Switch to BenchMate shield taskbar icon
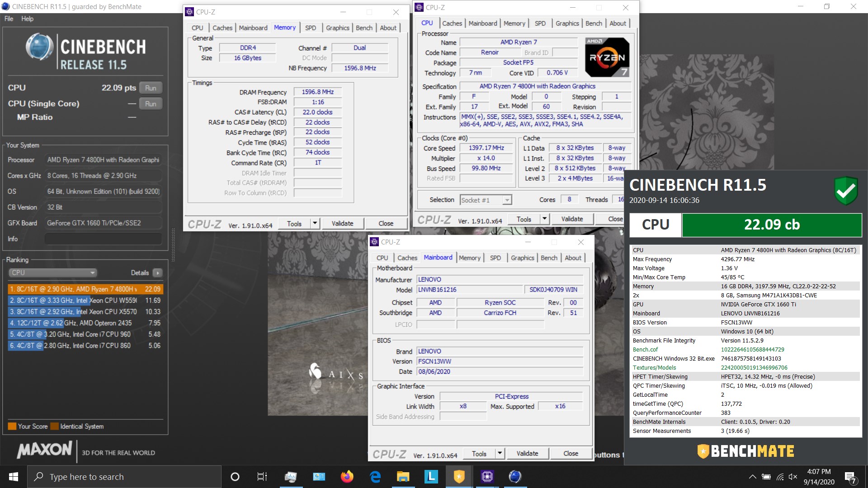Screen dimensions: 868x488 click(x=459, y=477)
